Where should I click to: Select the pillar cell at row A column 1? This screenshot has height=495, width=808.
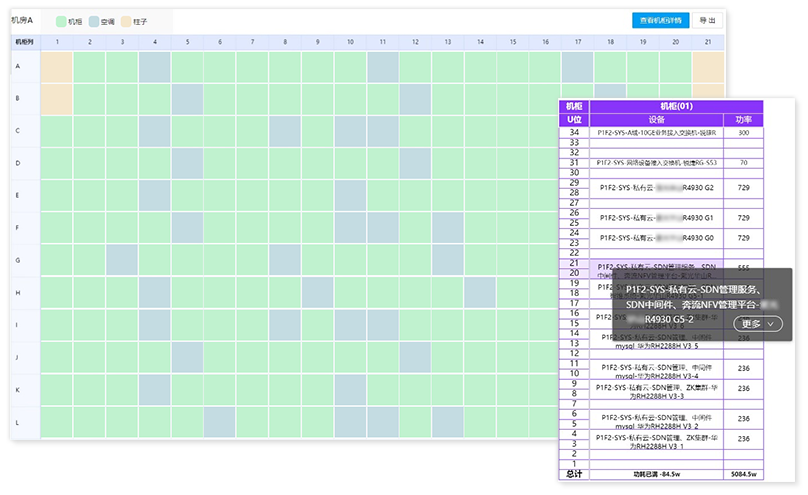56,67
